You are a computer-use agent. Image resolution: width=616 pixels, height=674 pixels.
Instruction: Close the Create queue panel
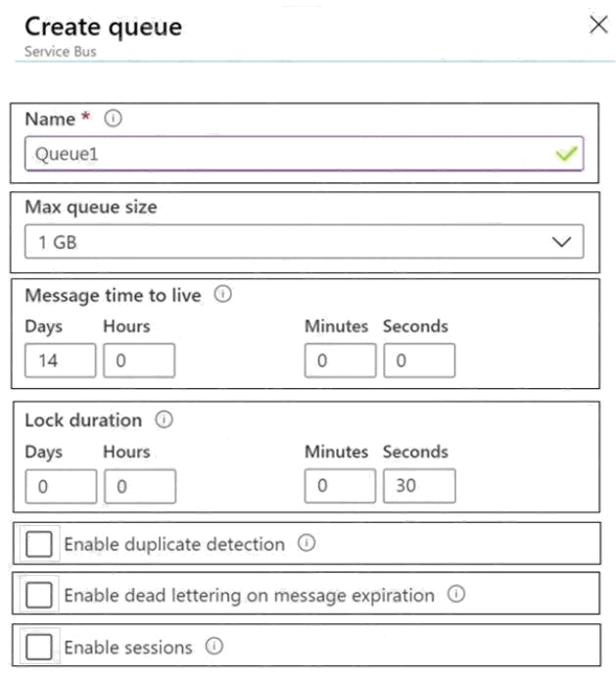click(597, 25)
